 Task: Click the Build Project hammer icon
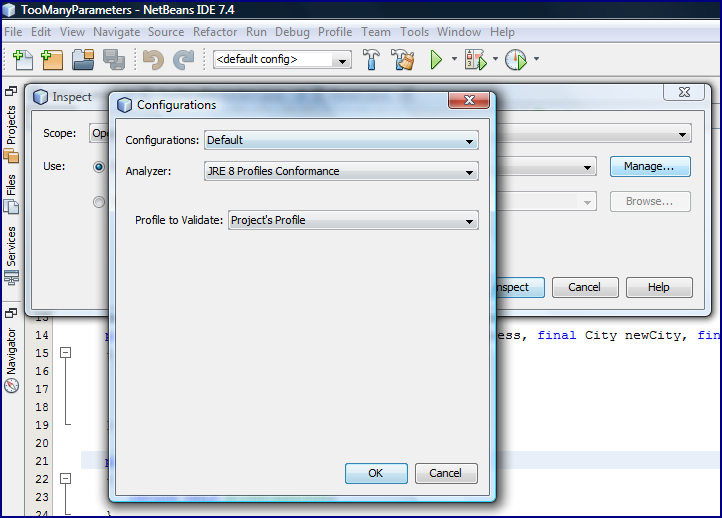click(x=371, y=59)
